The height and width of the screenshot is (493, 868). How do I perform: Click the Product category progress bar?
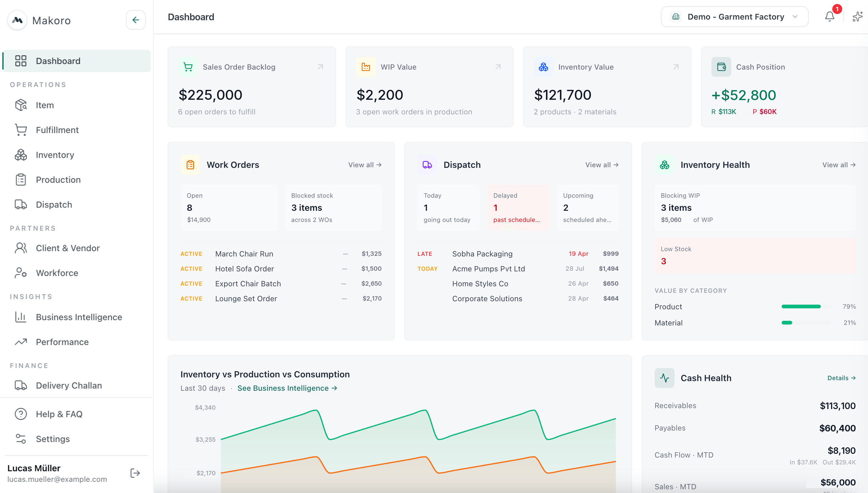point(806,306)
